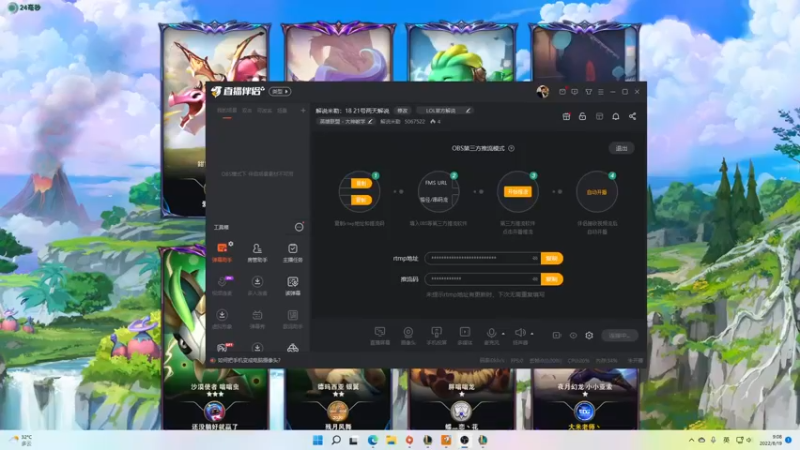Click the skin shirt icon in title bar
The image size is (800, 450).
[x=588, y=92]
